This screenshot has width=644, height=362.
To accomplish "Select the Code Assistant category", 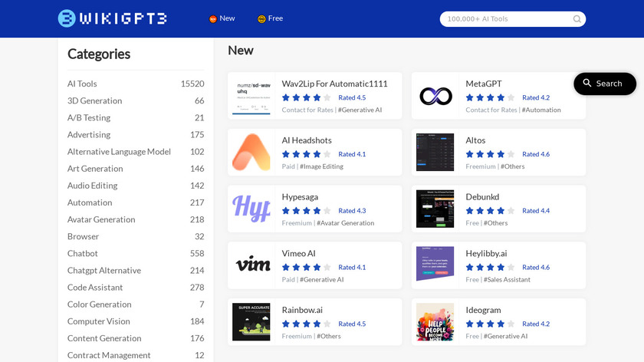I will click(x=136, y=288).
